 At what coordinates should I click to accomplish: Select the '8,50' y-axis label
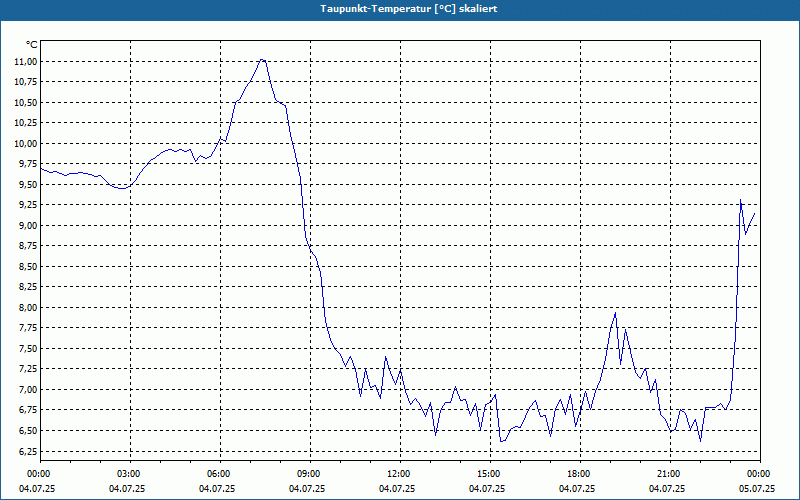[x=30, y=267]
